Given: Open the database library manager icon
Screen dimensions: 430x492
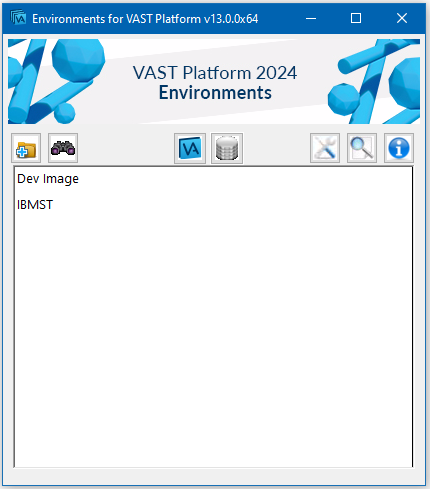Looking at the screenshot, I should 227,148.
